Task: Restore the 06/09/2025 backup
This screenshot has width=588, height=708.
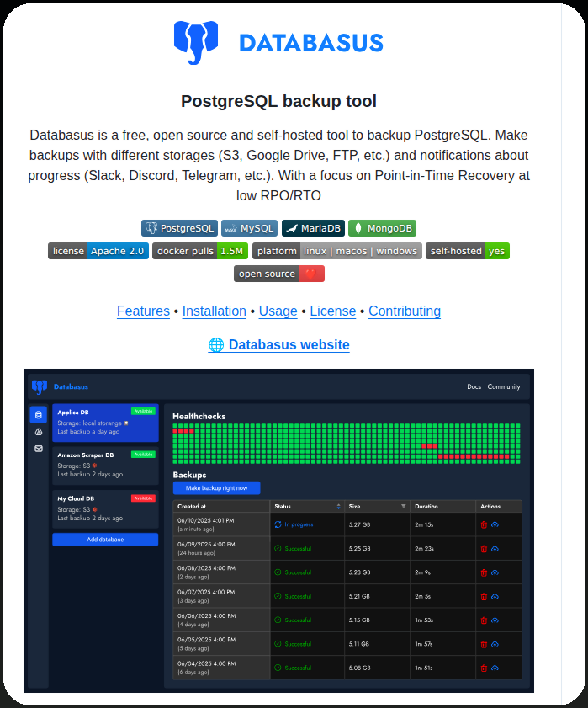Action: coord(495,549)
